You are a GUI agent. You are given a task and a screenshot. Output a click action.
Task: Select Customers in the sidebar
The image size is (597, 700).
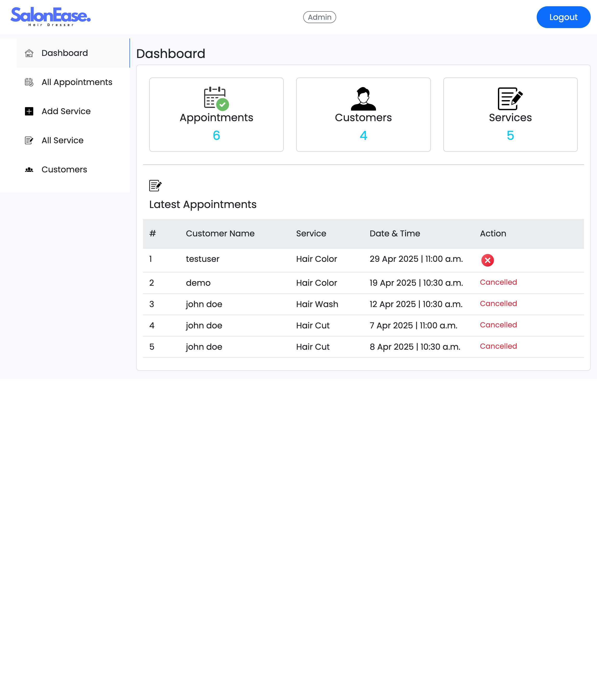pyautogui.click(x=64, y=170)
